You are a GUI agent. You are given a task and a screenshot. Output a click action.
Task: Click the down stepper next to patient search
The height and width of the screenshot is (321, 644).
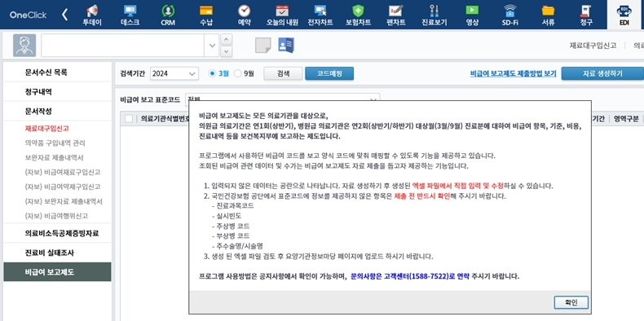[x=227, y=51]
